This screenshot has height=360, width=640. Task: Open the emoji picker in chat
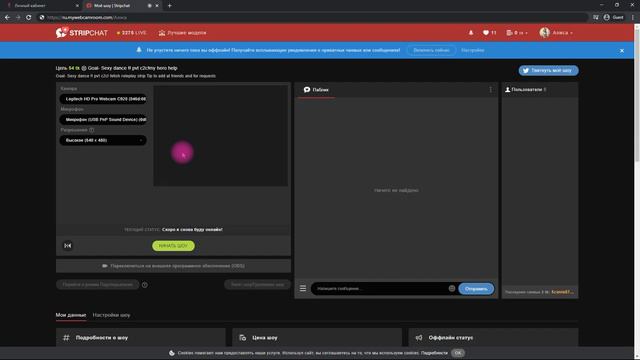pos(452,289)
